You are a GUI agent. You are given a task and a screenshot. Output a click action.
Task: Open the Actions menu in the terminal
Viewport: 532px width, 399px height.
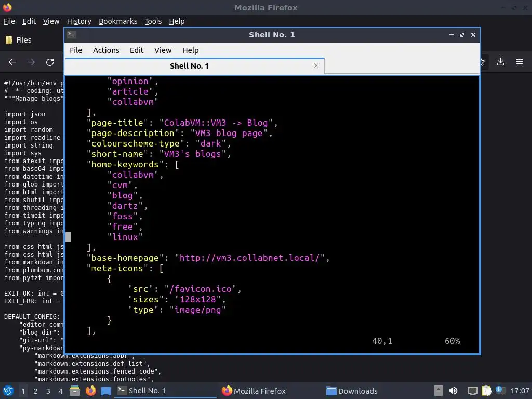click(x=106, y=50)
